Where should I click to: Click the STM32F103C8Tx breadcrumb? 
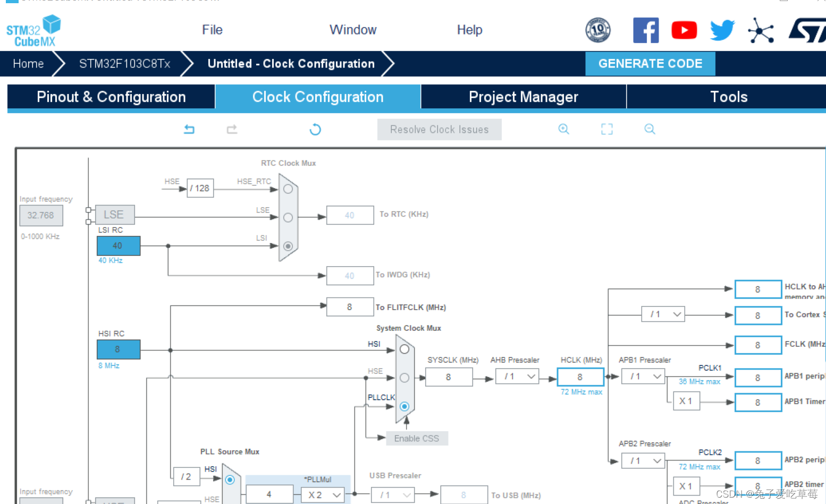coord(124,64)
